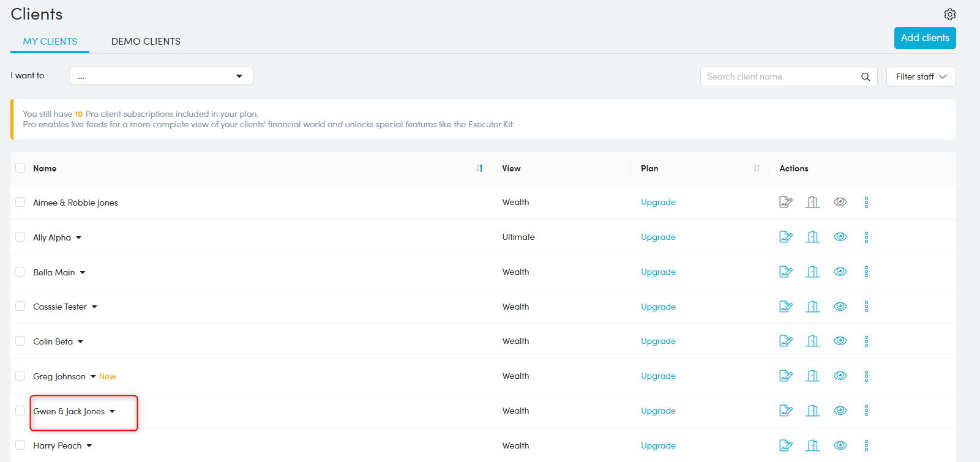980x462 pixels.
Task: Click the edit icon for Colin Beta
Action: point(786,341)
